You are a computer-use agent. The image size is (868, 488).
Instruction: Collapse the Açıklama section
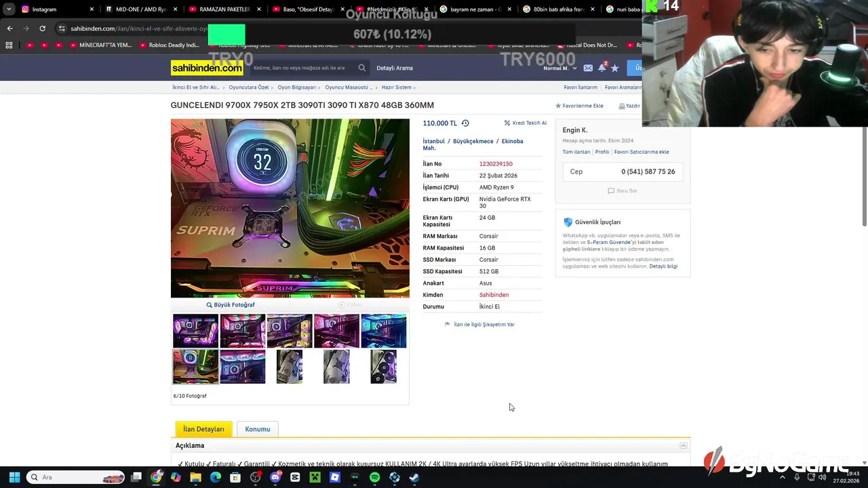[x=683, y=445]
